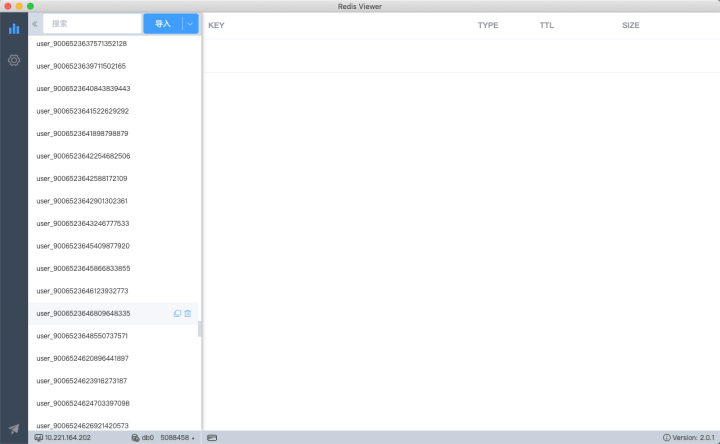Close the Redis Viewer window
The width and height of the screenshot is (720, 444).
click(x=8, y=6)
